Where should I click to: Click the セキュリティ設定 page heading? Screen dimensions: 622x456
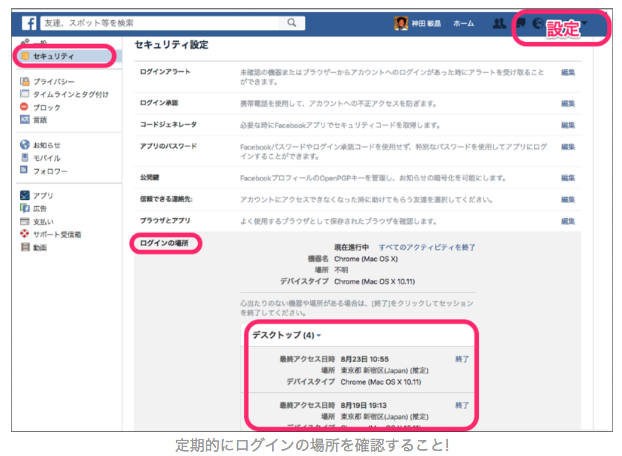171,45
